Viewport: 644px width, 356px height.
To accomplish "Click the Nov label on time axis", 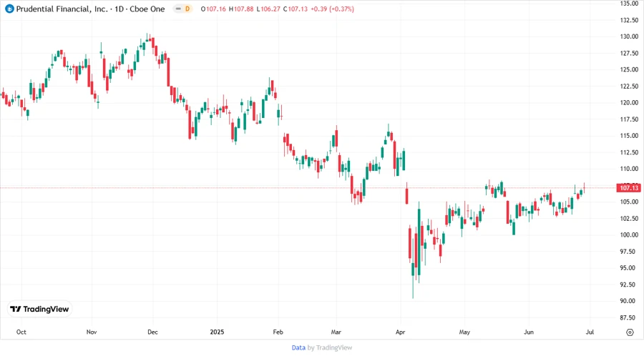I will pos(92,332).
